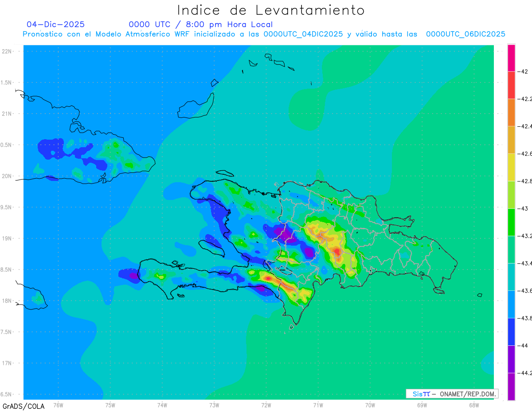
Task: Click the title 'Indice de Levantamiento'
Action: click(x=271, y=10)
